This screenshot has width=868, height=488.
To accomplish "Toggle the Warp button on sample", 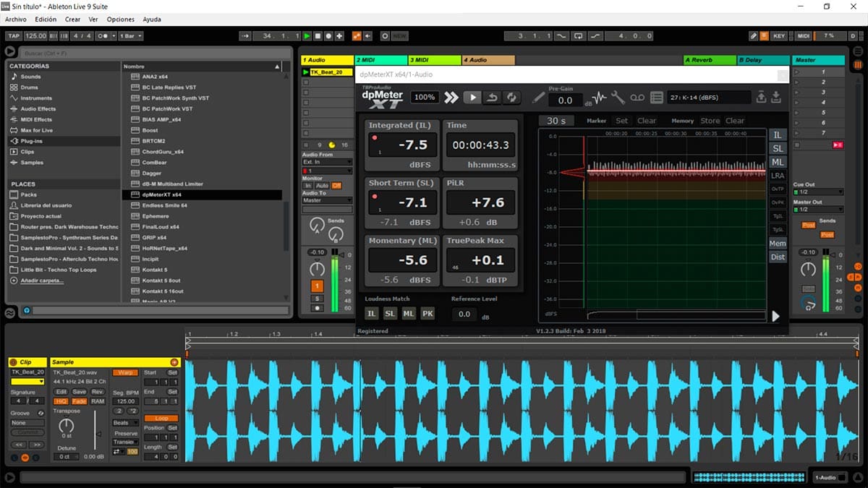I will pos(124,372).
